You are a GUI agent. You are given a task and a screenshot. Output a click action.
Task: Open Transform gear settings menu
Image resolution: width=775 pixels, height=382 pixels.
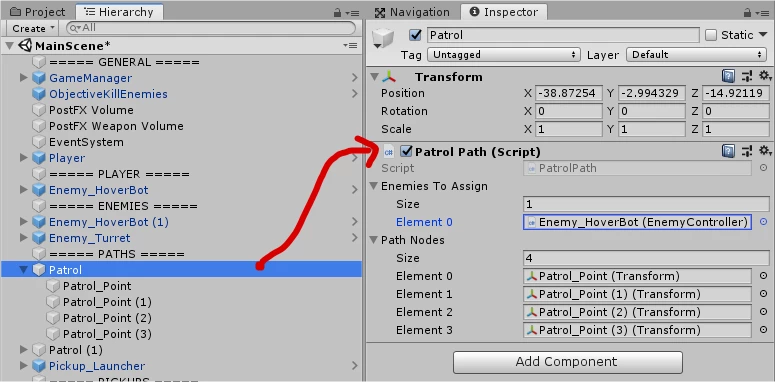[765, 77]
